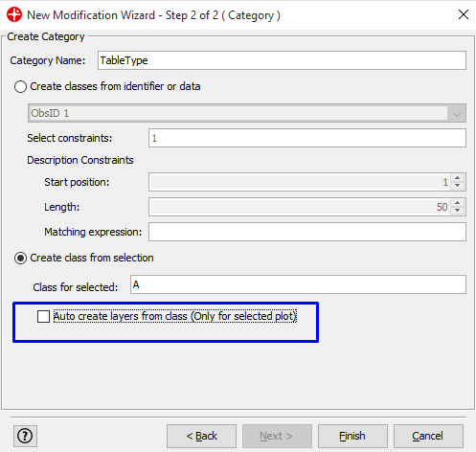The height and width of the screenshot is (452, 476).
Task: Cancel the wizard
Action: pyautogui.click(x=428, y=436)
